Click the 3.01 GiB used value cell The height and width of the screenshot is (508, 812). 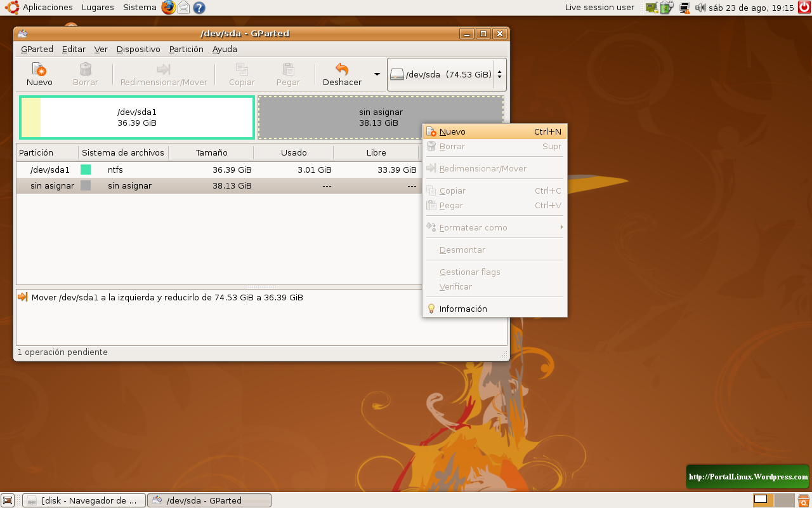coord(315,170)
